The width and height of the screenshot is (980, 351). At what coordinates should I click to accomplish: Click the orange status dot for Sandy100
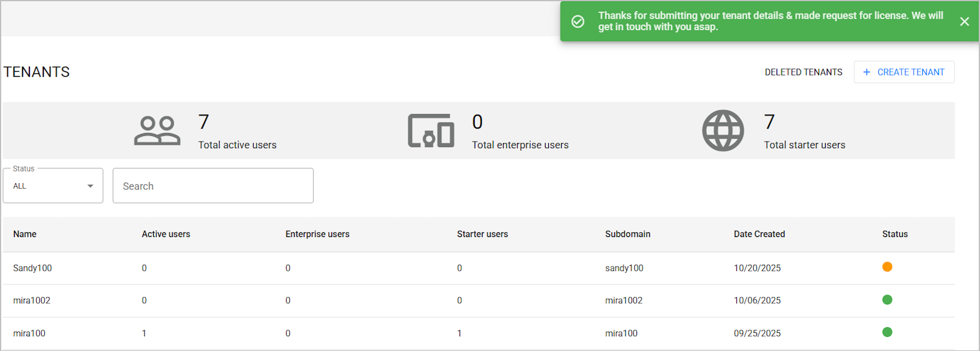[x=887, y=267]
